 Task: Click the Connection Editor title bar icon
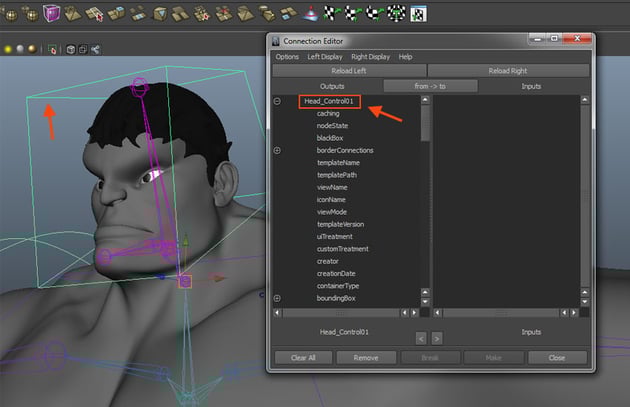(x=277, y=40)
